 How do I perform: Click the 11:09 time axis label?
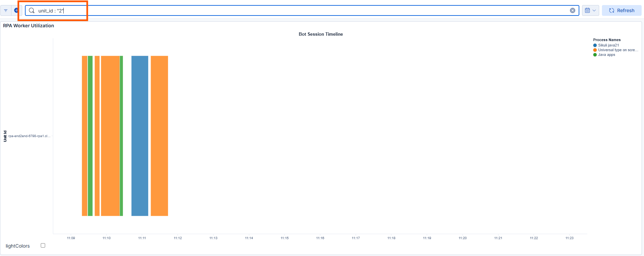tap(71, 238)
